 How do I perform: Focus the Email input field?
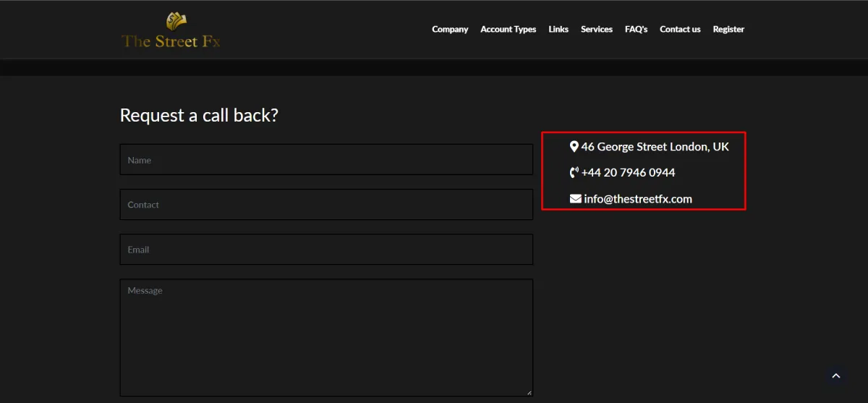326,249
